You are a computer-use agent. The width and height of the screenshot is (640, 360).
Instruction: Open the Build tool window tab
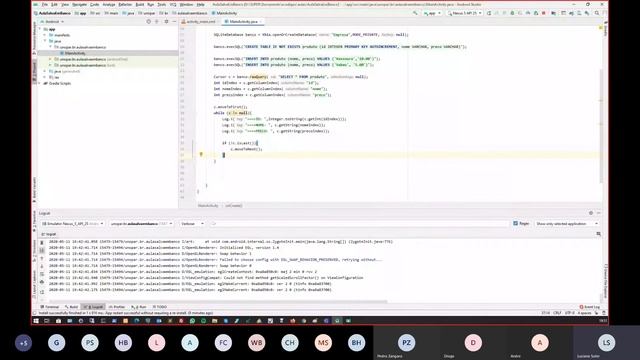coord(72,307)
